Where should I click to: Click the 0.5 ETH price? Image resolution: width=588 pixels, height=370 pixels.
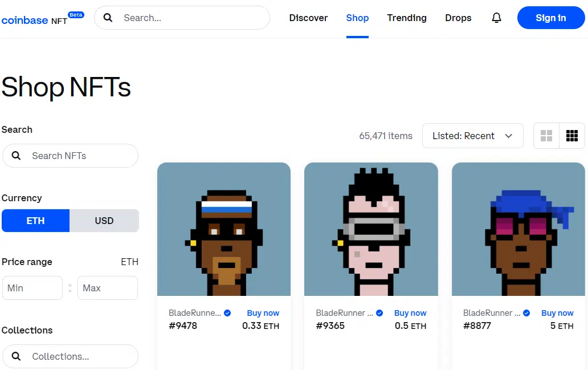click(411, 326)
